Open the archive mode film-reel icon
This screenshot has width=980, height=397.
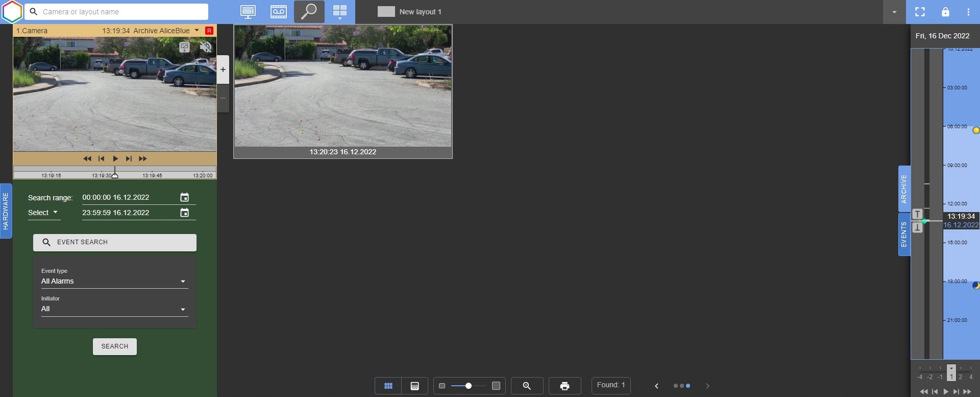(278, 12)
